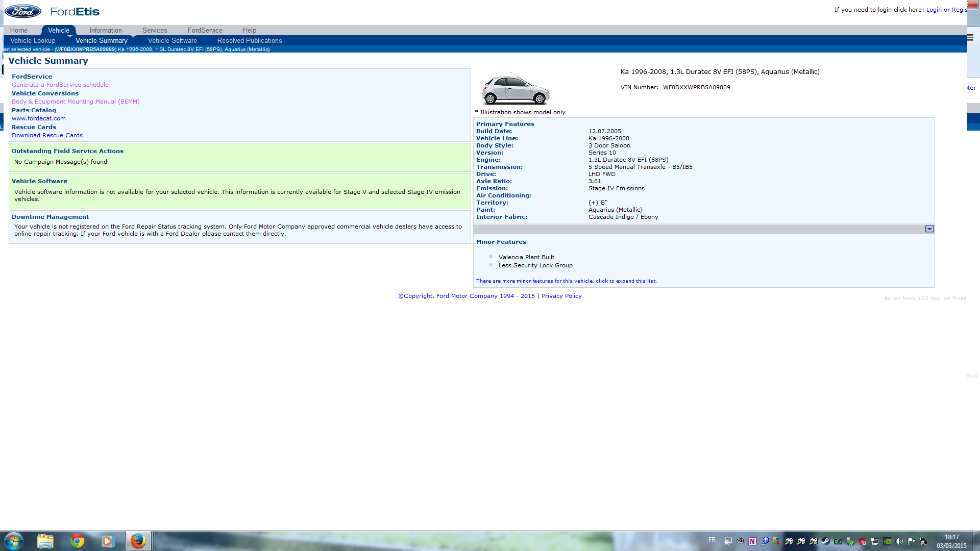The height and width of the screenshot is (551, 980).
Task: Open the hamburger menu icon at top right
Action: pyautogui.click(x=970, y=37)
